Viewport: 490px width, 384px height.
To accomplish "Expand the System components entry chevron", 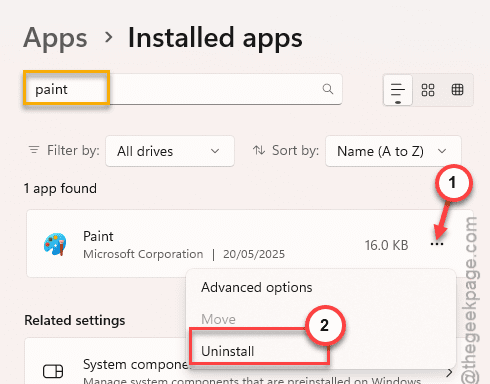I will point(449,373).
